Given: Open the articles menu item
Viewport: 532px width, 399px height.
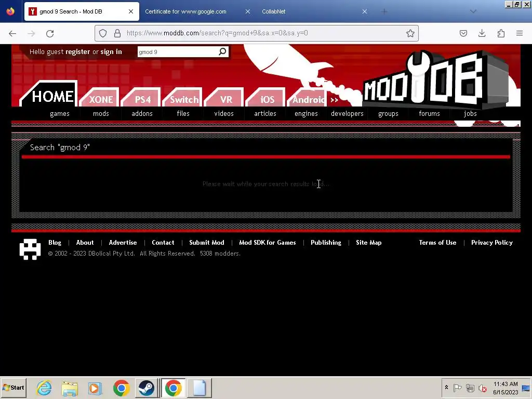Looking at the screenshot, I should tap(265, 114).
